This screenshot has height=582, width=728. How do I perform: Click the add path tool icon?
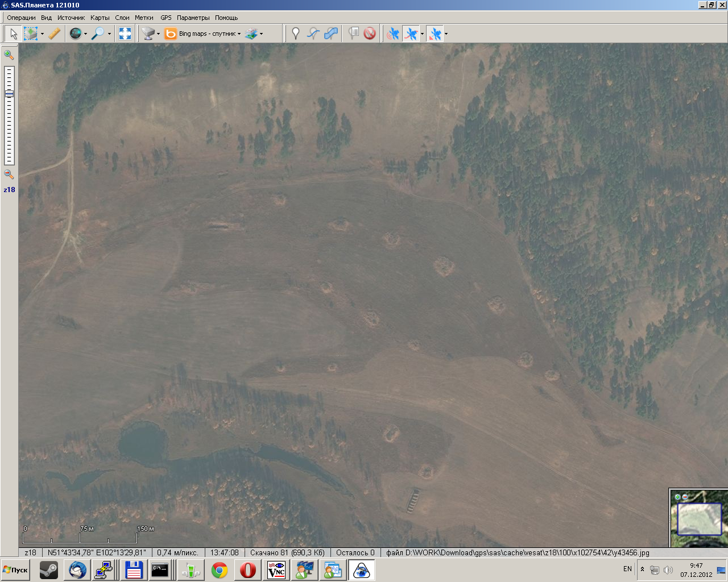point(313,34)
